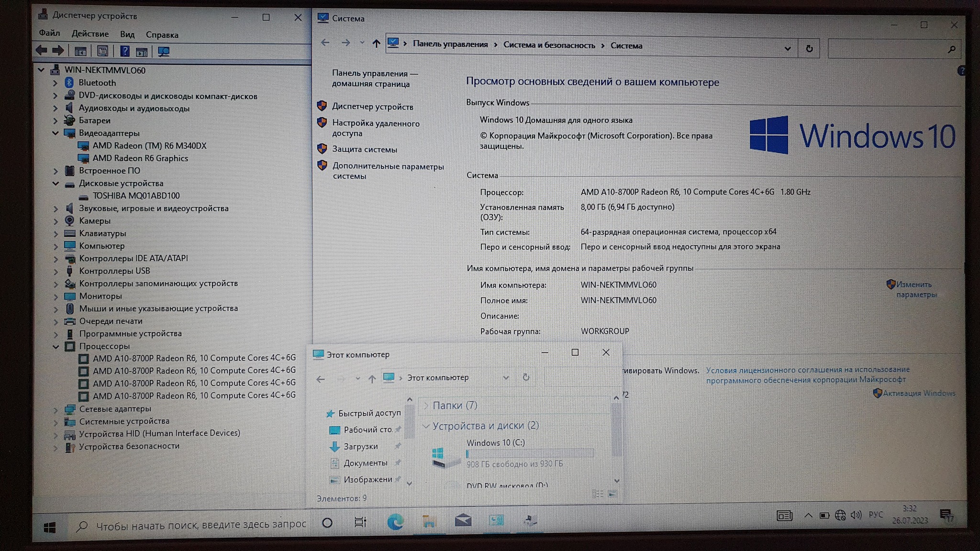The width and height of the screenshot is (980, 551).
Task: Click the Task View taskbar icon
Action: click(360, 522)
